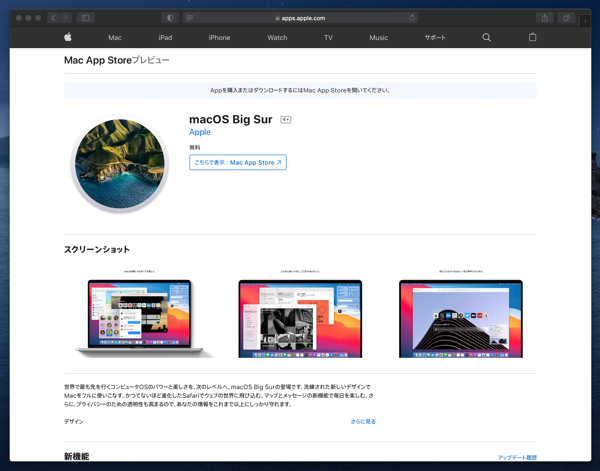Click the Mac App Store open notice banner
The image size is (600, 471).
point(300,90)
